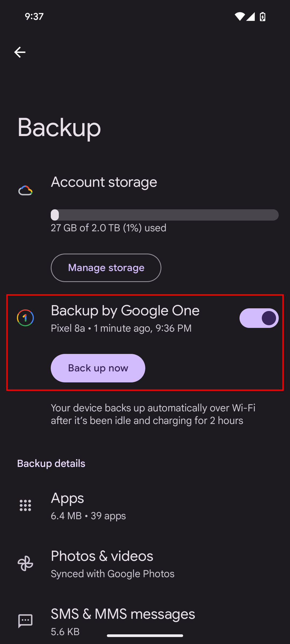290x644 pixels.
Task: Open SMS & MMS messages entry
Action: [123, 620]
